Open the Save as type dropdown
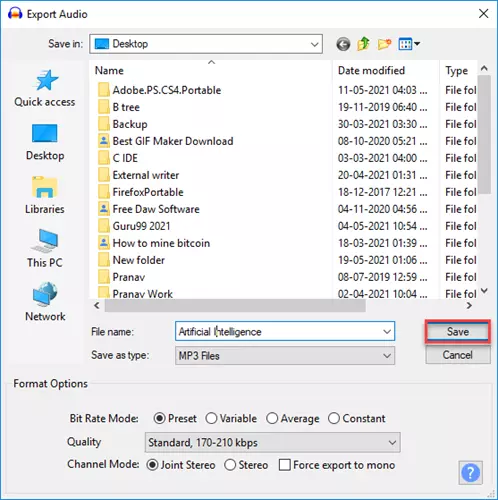This screenshot has height=500, width=498. 285,356
